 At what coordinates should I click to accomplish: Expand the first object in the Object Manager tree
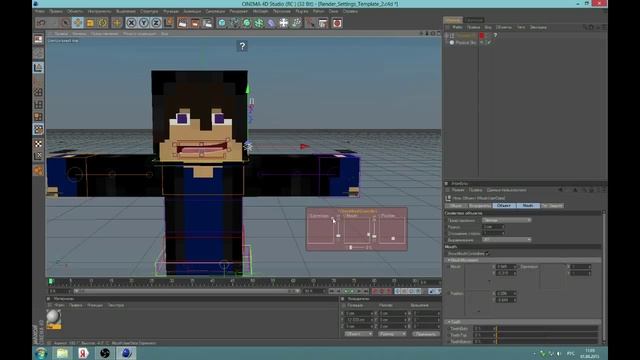[x=447, y=36]
